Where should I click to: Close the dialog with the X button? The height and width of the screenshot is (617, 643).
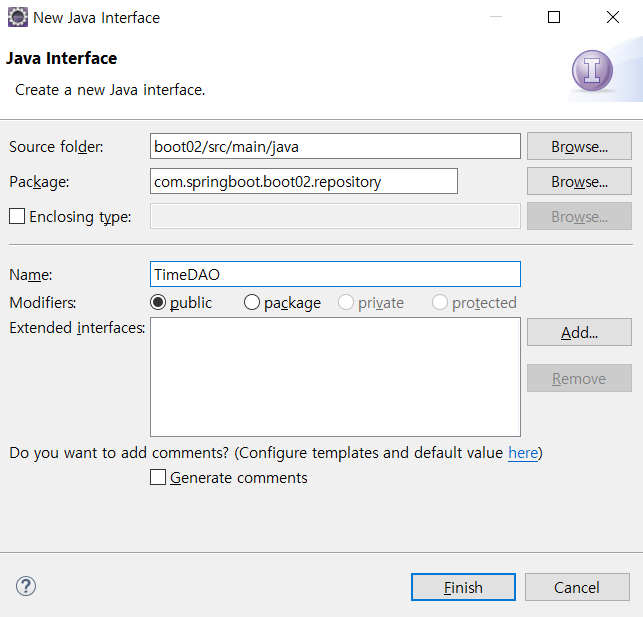pos(613,17)
